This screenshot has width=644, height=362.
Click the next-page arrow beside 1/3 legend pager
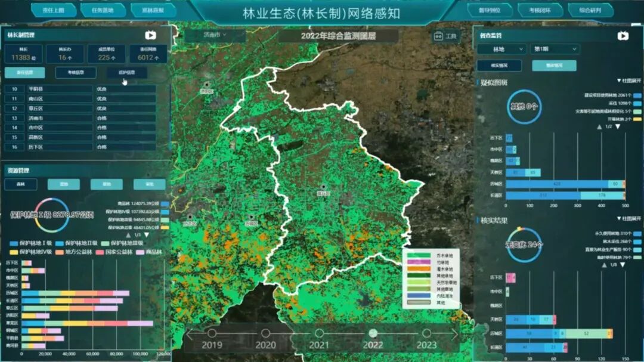[145, 235]
